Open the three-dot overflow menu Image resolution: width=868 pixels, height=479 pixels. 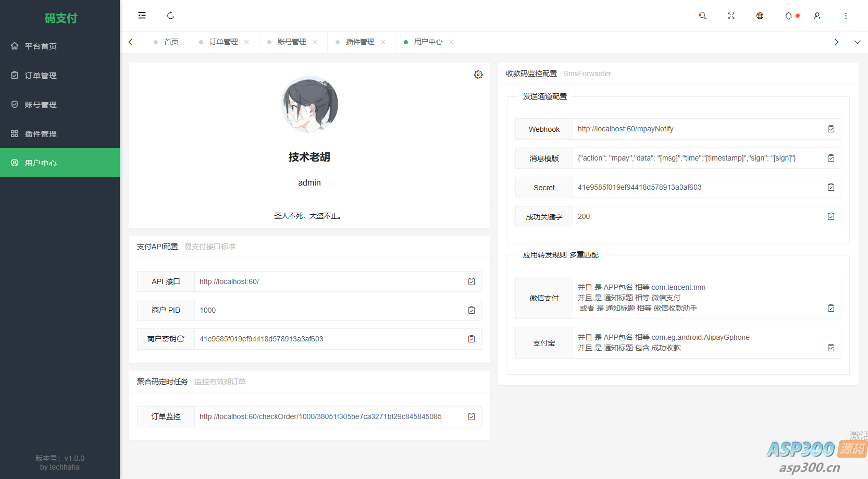[846, 16]
